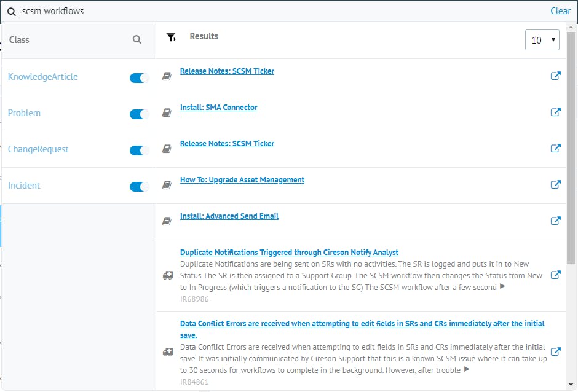
Task: Click the Results heading
Action: click(x=204, y=36)
